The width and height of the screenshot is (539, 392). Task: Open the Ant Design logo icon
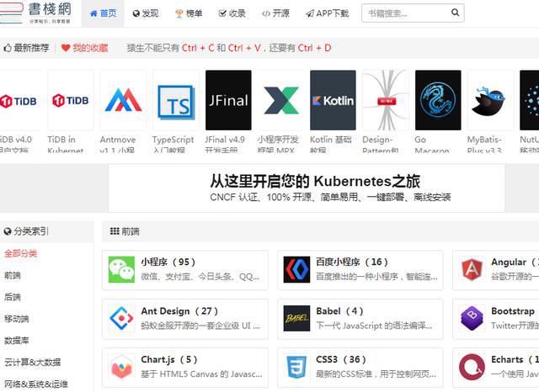121,318
